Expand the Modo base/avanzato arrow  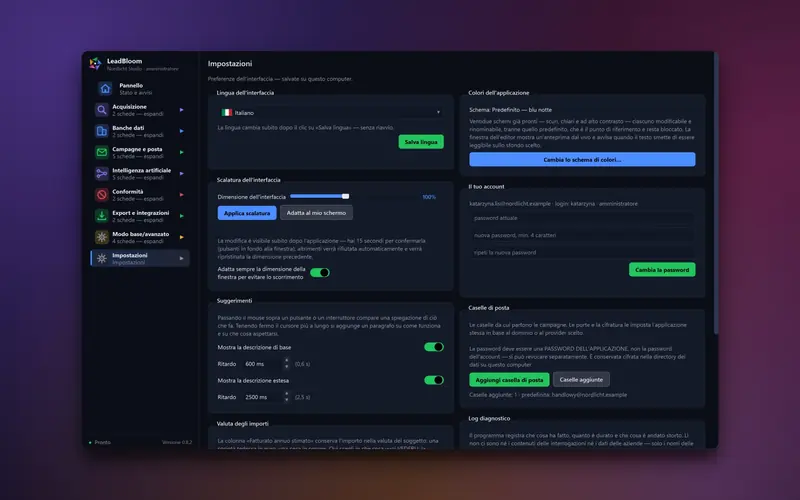(182, 237)
